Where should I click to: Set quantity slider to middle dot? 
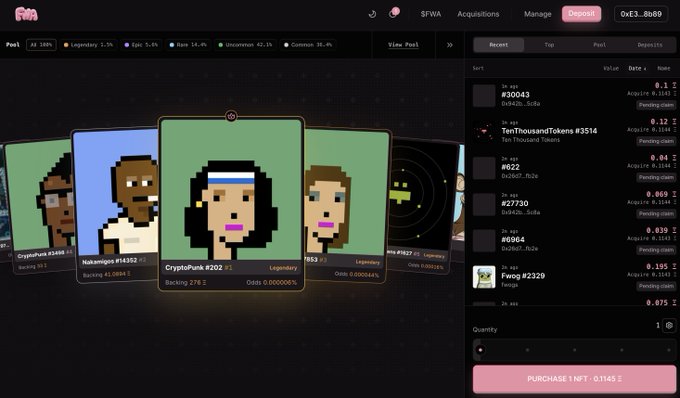coord(575,349)
